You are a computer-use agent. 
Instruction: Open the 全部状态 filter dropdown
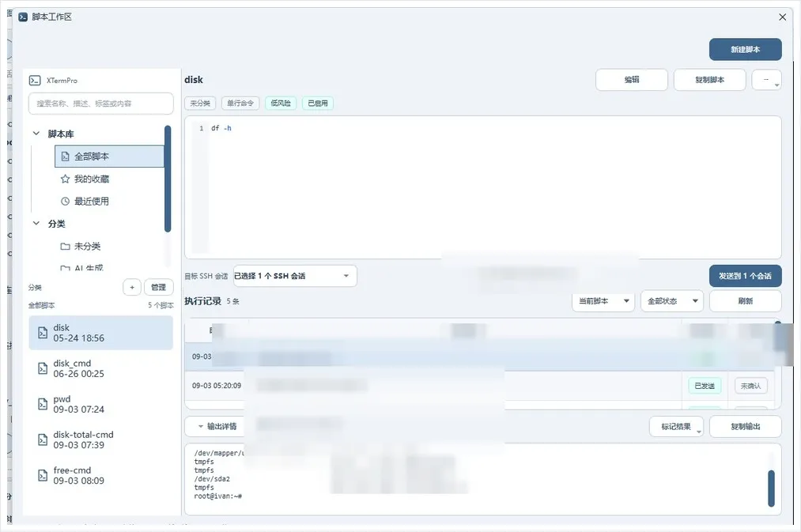pyautogui.click(x=672, y=301)
